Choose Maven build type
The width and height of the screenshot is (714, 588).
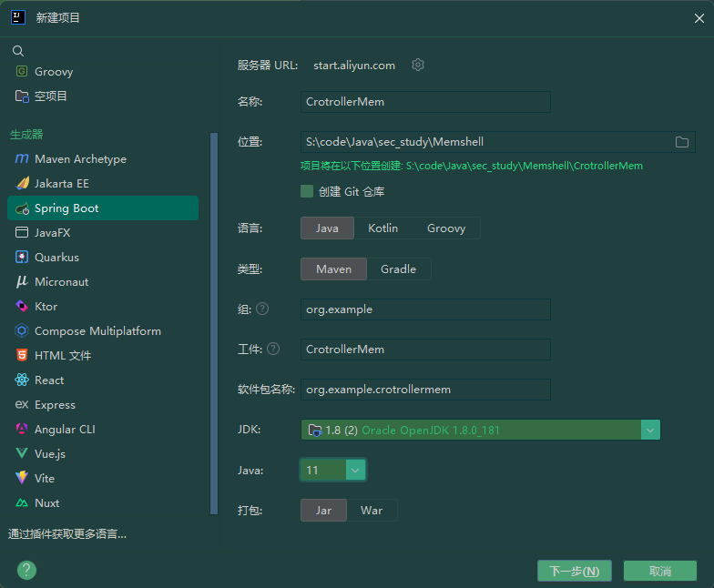[333, 269]
